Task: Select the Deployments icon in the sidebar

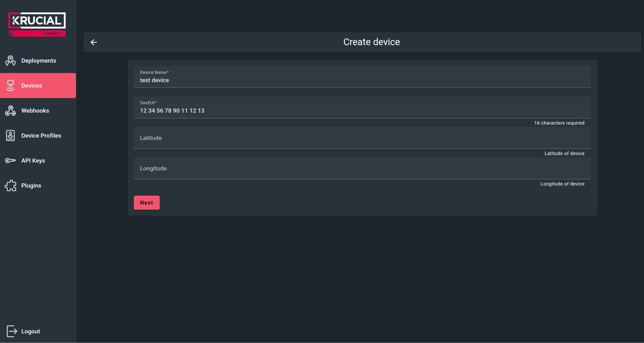Action: (10, 60)
